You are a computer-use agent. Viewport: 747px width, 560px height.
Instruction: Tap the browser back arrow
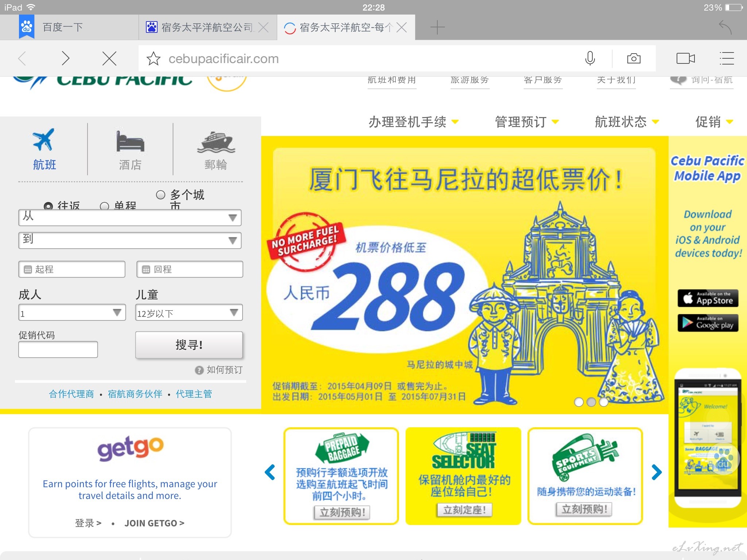tap(22, 58)
